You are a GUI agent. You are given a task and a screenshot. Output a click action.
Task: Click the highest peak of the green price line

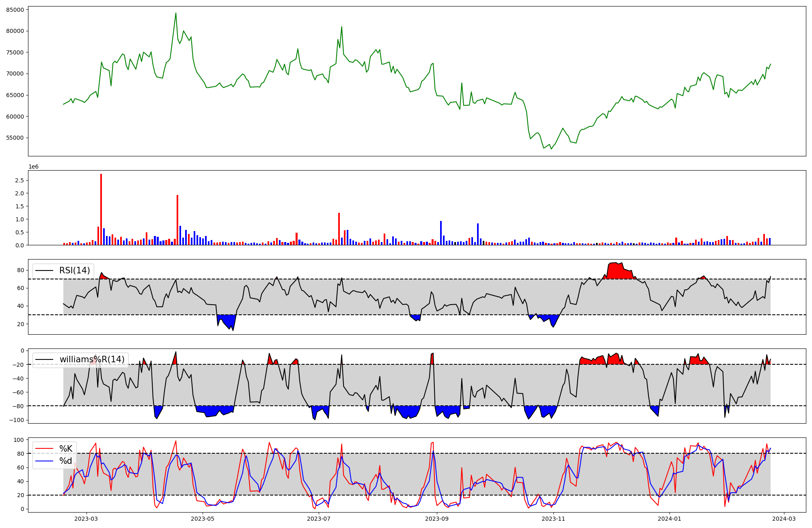pyautogui.click(x=176, y=13)
